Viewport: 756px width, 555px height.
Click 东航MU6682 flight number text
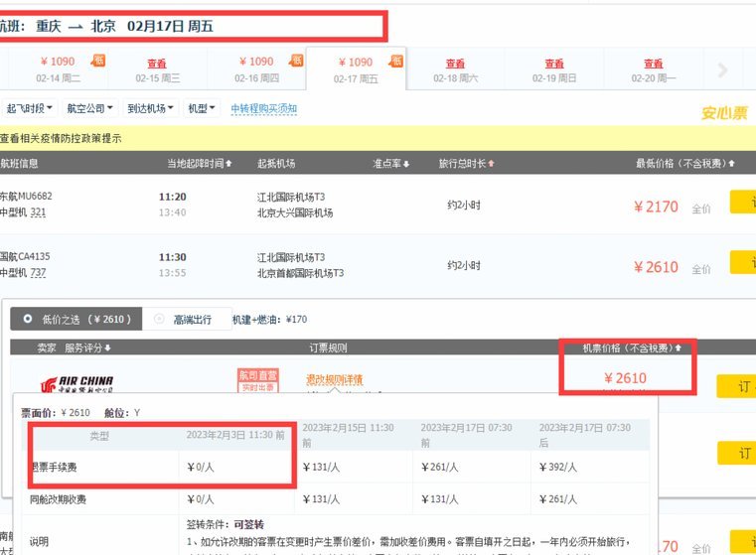pyautogui.click(x=26, y=196)
